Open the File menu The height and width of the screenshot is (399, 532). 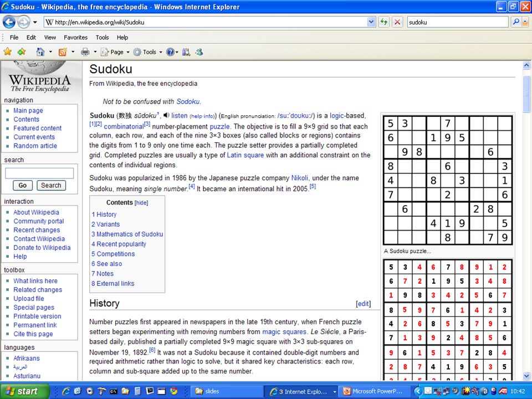point(14,37)
